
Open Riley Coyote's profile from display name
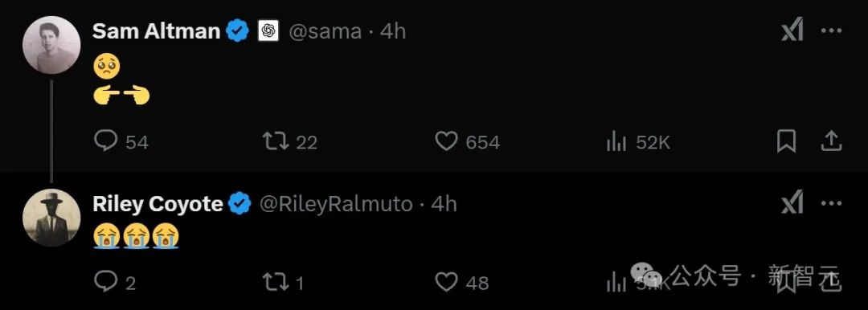158,204
